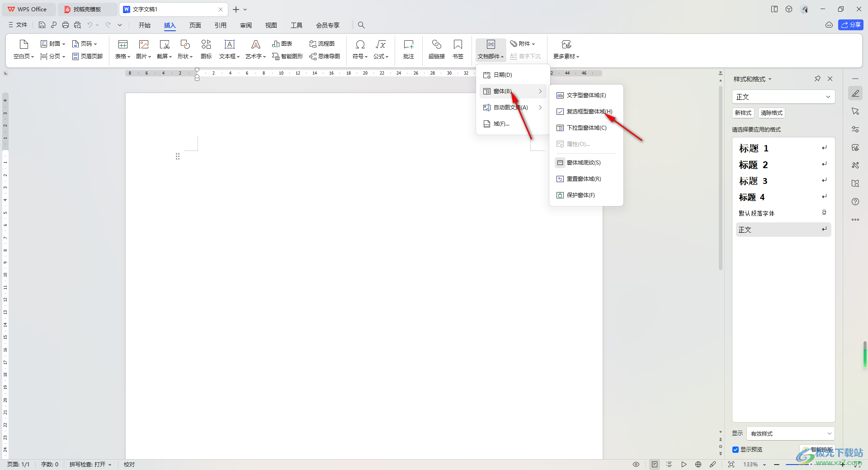Screen dimensions: 868x470
Task: Insert a Mind Map
Action: (x=325, y=56)
